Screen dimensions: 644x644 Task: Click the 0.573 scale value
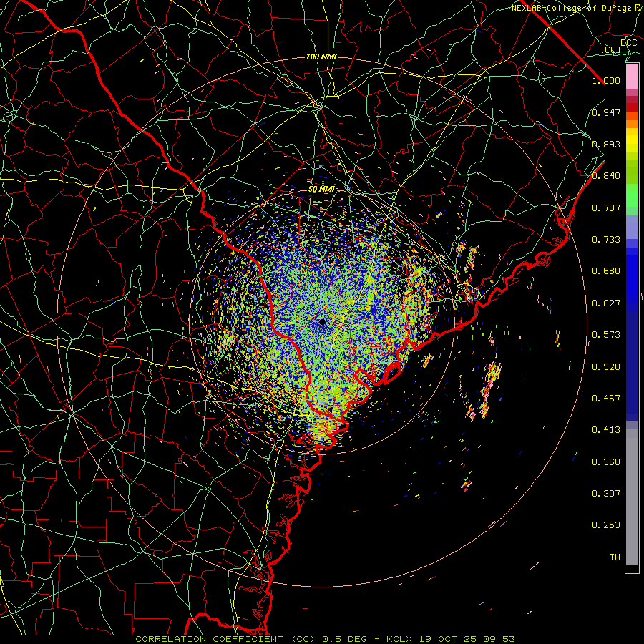(x=606, y=335)
